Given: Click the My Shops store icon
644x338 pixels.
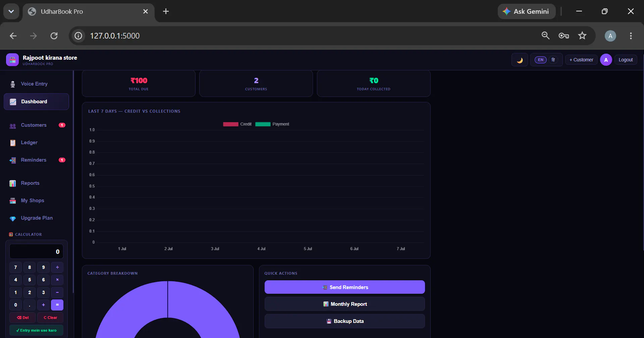Looking at the screenshot, I should (x=13, y=201).
